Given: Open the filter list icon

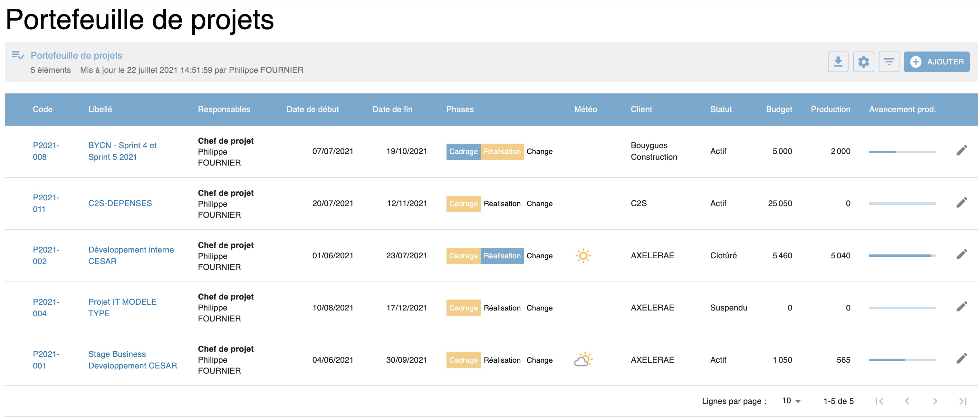Looking at the screenshot, I should click(x=889, y=62).
